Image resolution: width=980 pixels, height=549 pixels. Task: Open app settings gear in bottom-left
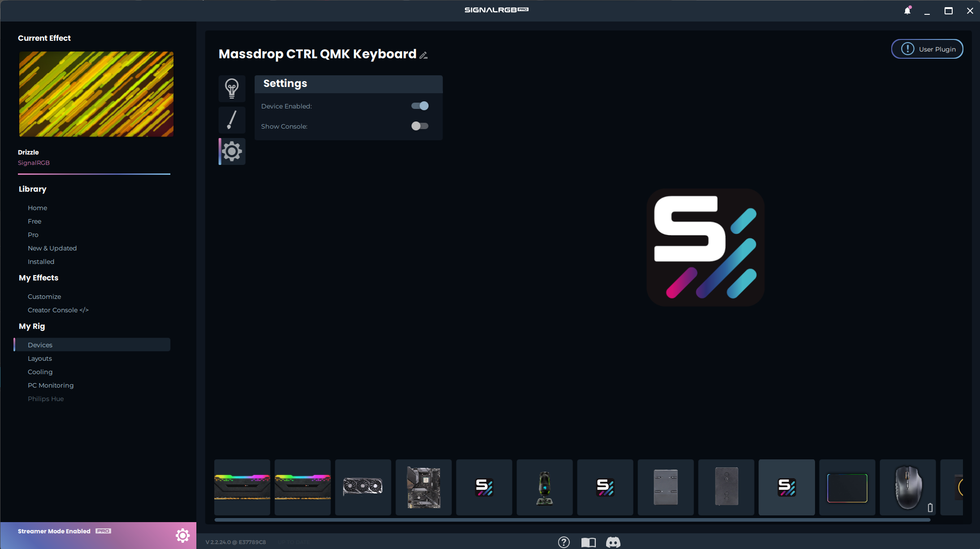pyautogui.click(x=182, y=535)
